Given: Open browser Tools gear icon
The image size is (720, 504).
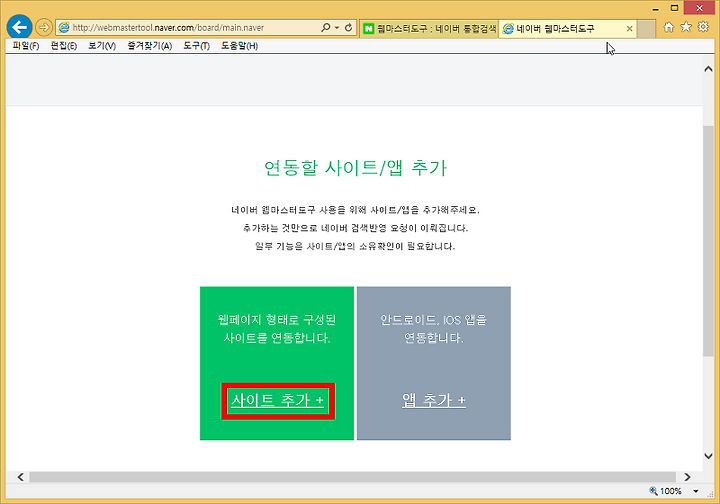Looking at the screenshot, I should tap(703, 27).
